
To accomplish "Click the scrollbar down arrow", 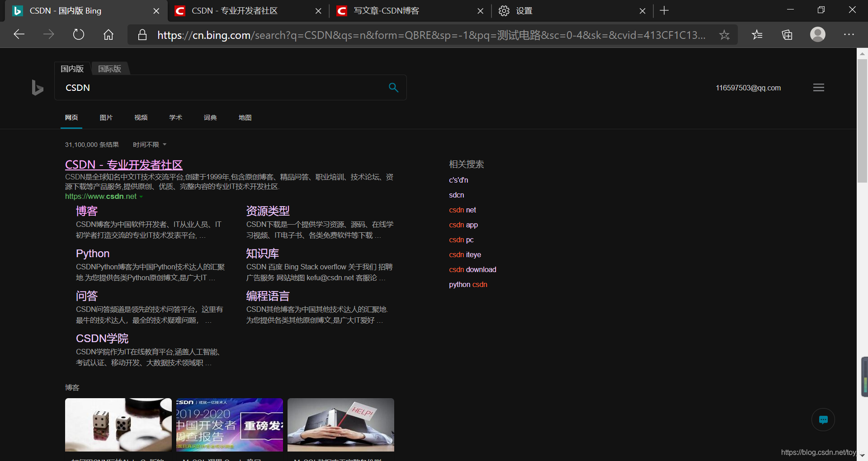I will click(x=862, y=456).
